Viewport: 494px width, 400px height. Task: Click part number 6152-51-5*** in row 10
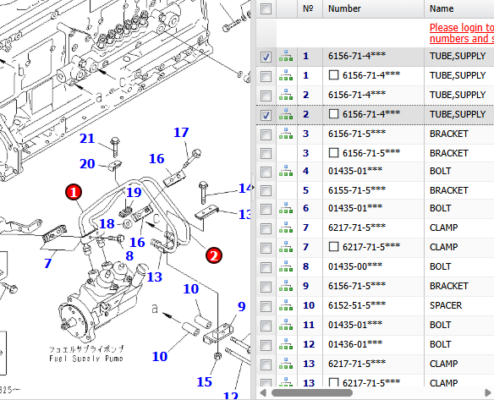[x=357, y=305]
